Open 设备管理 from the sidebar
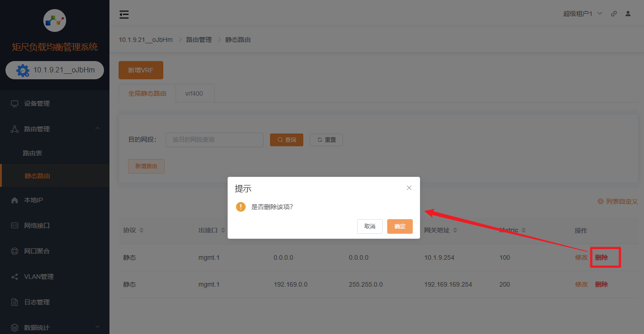This screenshot has height=334, width=644. point(34,103)
